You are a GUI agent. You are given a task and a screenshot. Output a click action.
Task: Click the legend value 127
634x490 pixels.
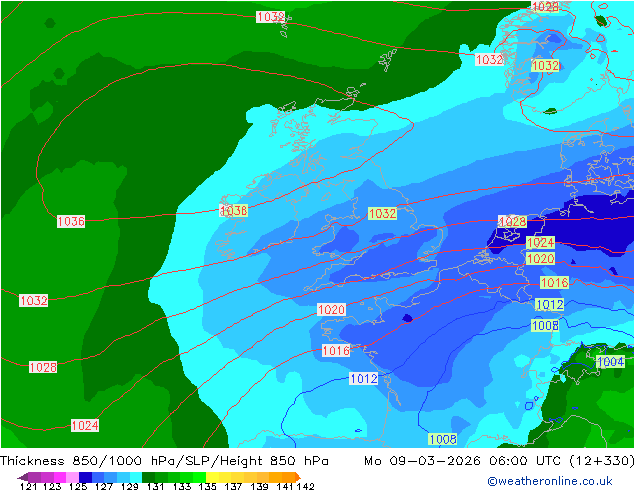point(104,486)
